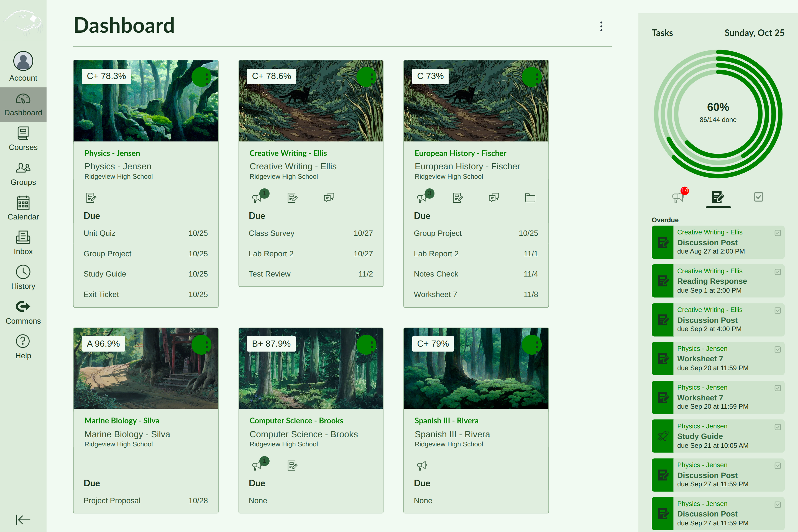Mark Aug 27 Discussion Post done
798x532 pixels.
778,233
